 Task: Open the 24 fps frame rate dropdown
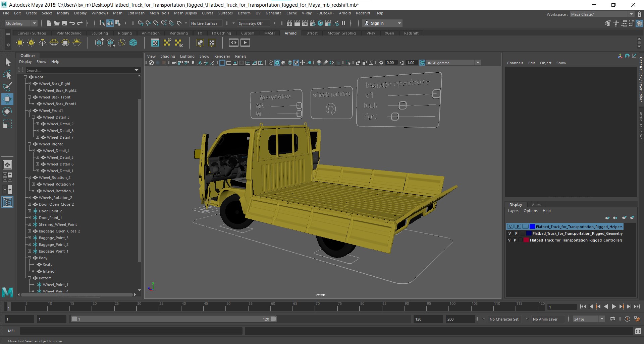coord(589,319)
